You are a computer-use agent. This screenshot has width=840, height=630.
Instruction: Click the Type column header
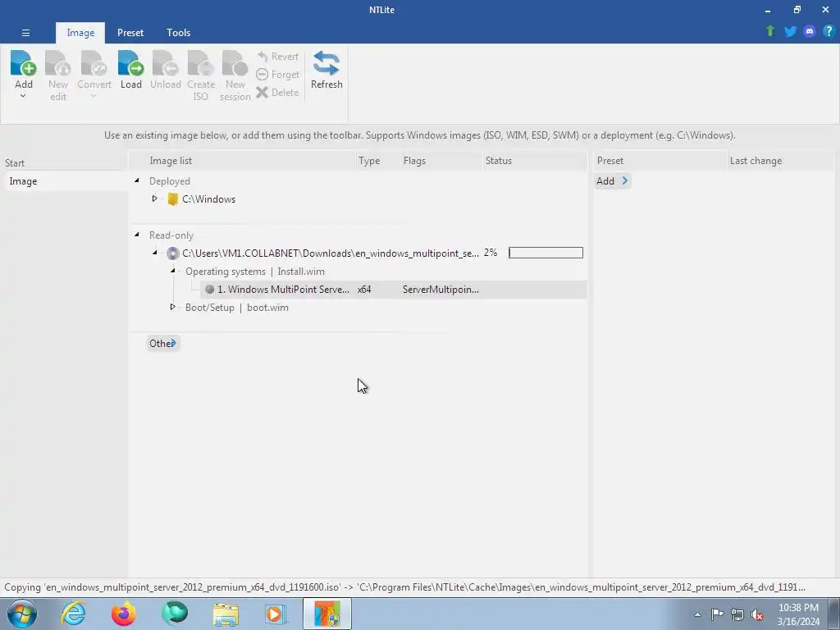(x=369, y=161)
